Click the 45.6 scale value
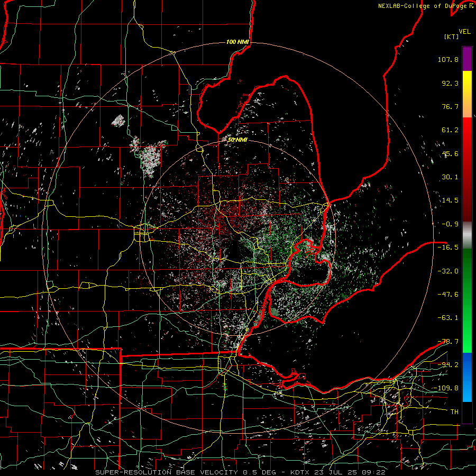This screenshot has height=476, width=476. pos(450,153)
